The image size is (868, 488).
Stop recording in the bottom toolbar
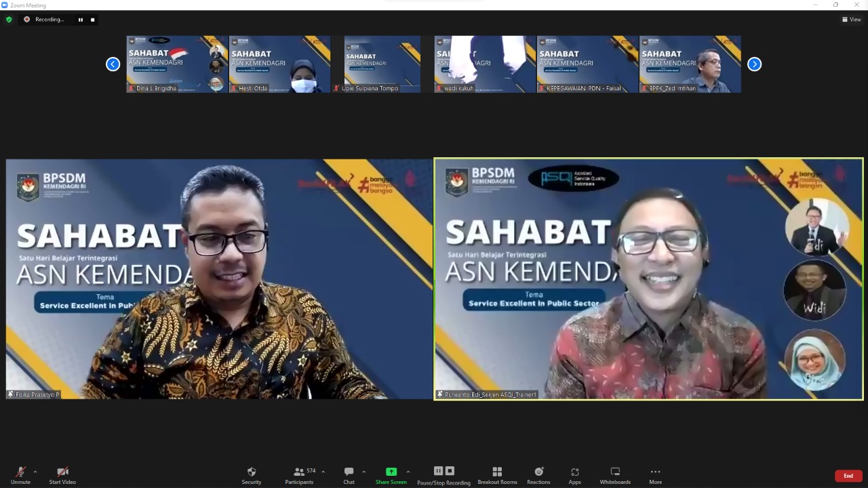point(450,471)
